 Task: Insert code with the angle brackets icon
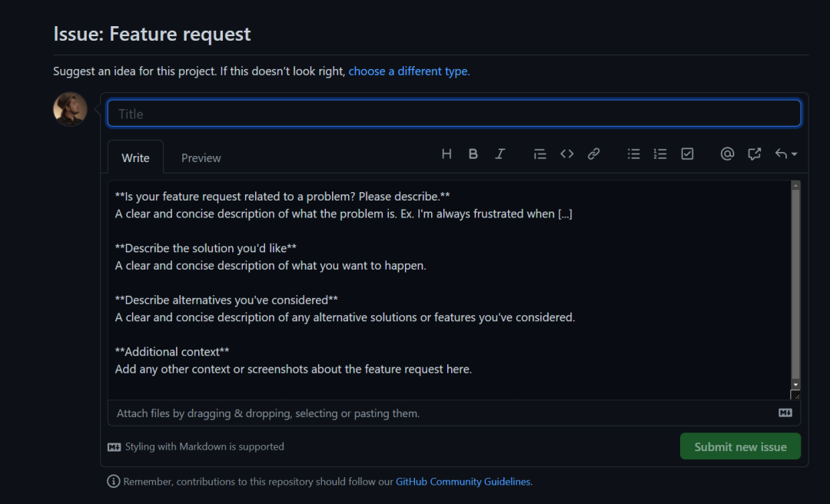[567, 154]
